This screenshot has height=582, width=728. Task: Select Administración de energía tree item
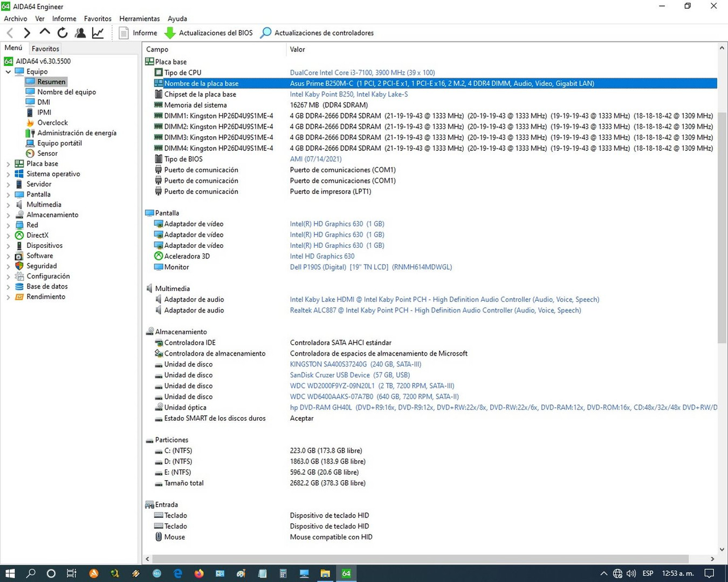(77, 133)
